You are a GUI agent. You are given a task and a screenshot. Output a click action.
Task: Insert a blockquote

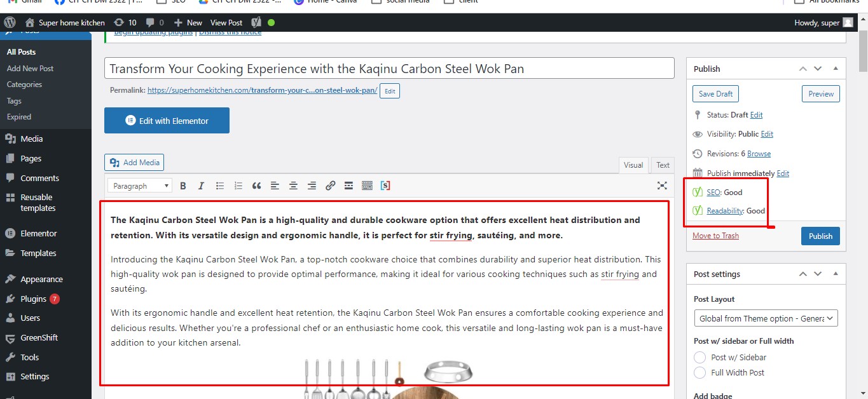(x=256, y=186)
